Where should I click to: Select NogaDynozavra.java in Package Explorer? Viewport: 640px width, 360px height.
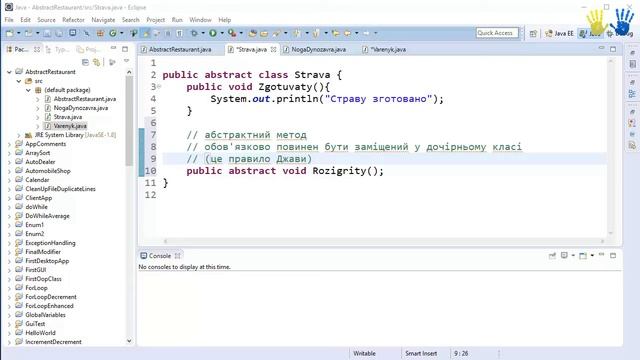coord(81,108)
